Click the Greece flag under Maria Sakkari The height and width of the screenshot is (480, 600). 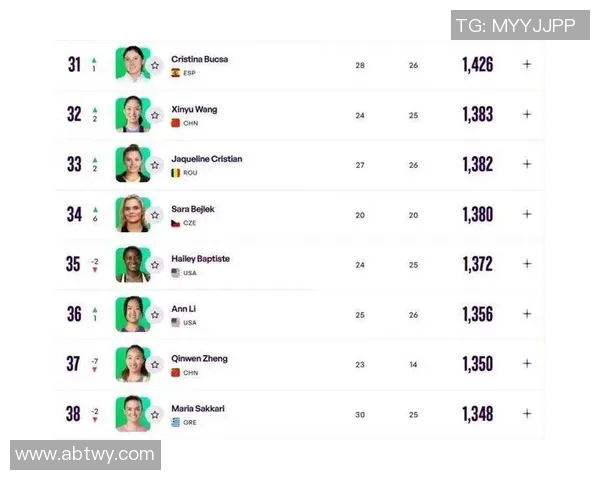(x=176, y=422)
